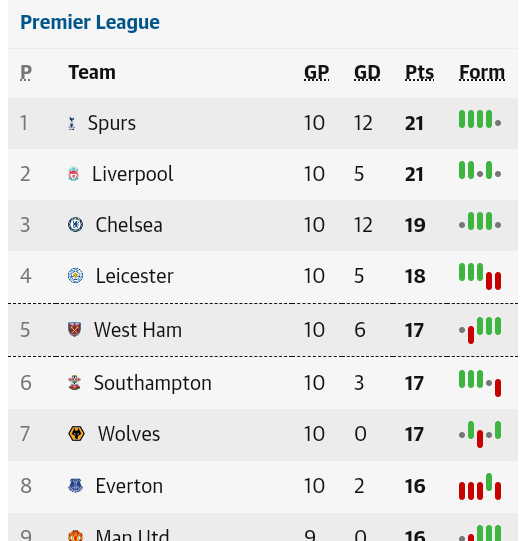This screenshot has width=522, height=541.
Task: Click the Man Utd crest icon
Action: (x=75, y=535)
